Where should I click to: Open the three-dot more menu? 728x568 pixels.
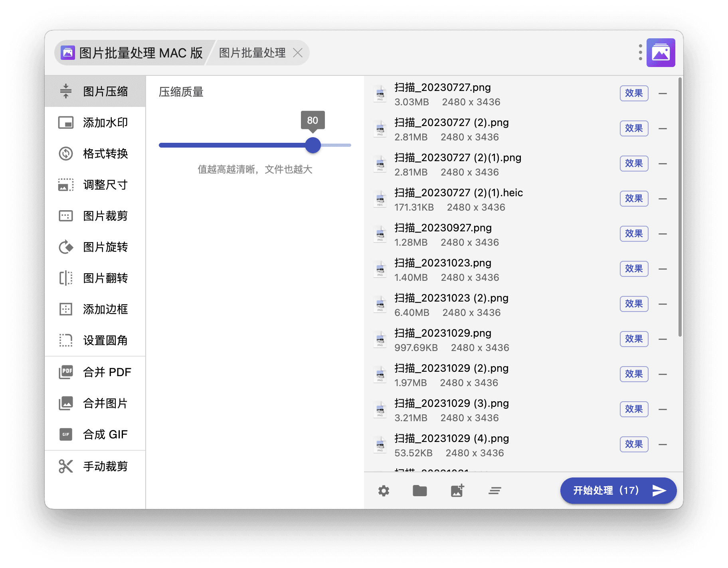(640, 53)
